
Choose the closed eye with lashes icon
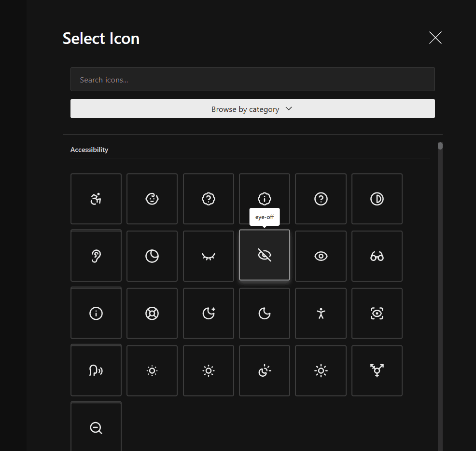(x=209, y=256)
